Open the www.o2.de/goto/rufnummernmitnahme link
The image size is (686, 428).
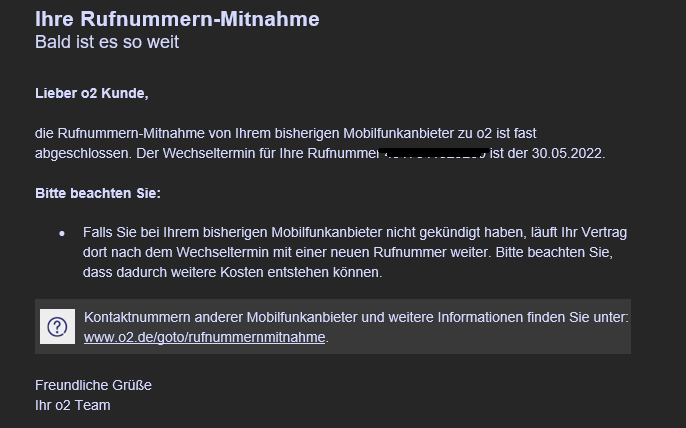coord(204,337)
